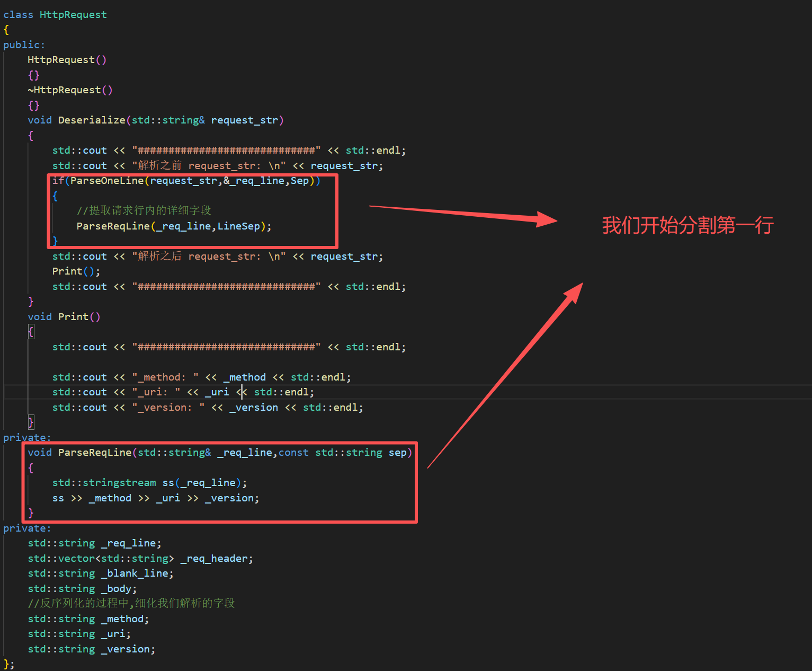The image size is (812, 671).
Task: Click the 'class HttpRequest' declaration line
Action: tap(55, 15)
